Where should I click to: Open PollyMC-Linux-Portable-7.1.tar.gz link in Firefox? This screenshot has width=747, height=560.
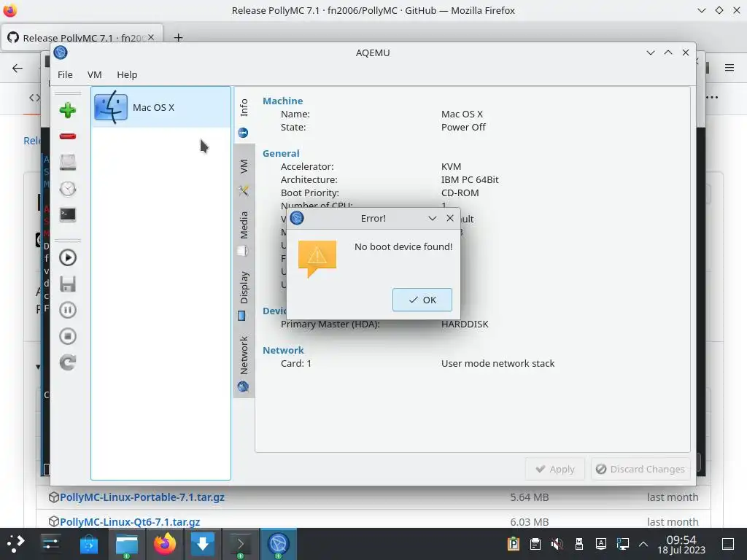pos(142,497)
